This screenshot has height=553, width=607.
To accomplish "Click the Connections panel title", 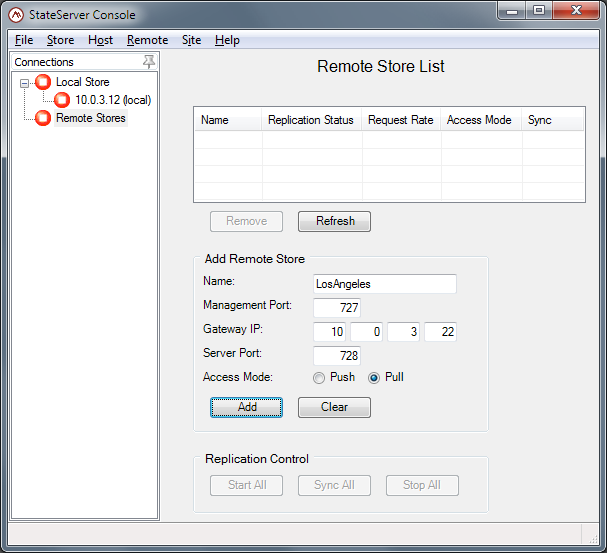I will pyautogui.click(x=44, y=62).
